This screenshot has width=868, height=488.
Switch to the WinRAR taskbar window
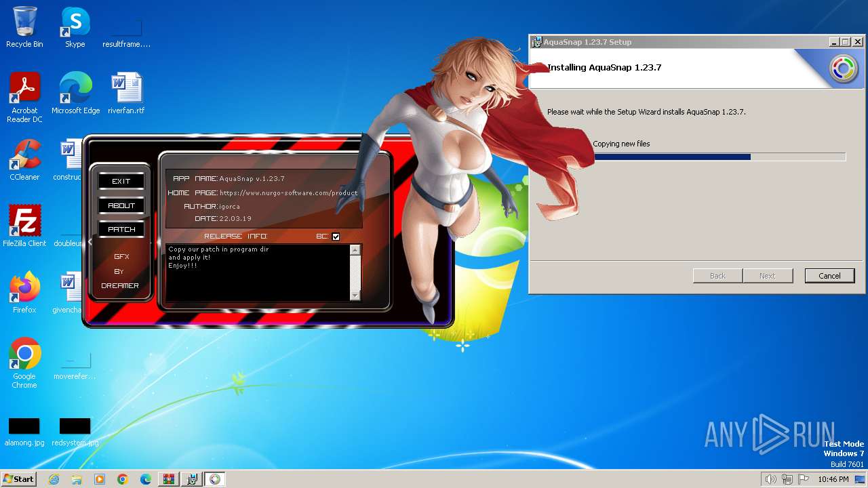(169, 479)
